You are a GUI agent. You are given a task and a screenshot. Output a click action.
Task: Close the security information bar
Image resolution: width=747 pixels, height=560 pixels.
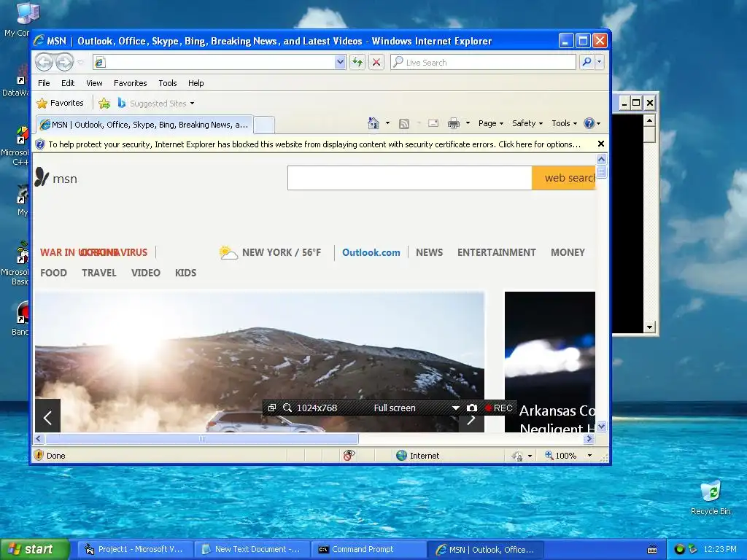point(601,144)
